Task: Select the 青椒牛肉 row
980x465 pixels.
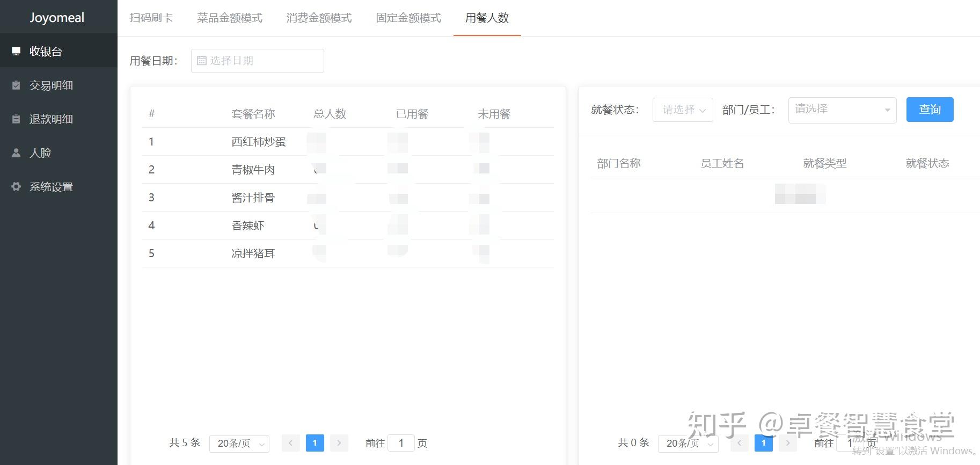Action: (x=348, y=170)
